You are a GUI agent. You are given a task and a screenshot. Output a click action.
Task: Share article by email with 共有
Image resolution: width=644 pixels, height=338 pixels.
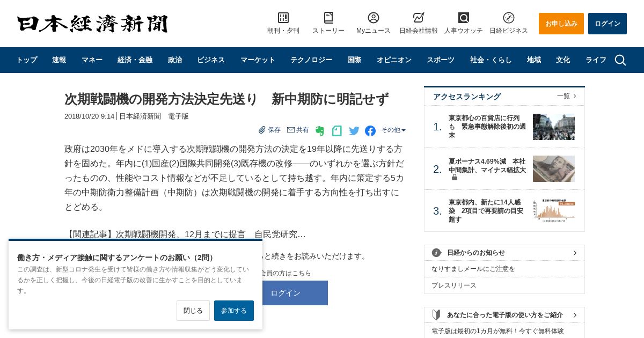point(298,130)
